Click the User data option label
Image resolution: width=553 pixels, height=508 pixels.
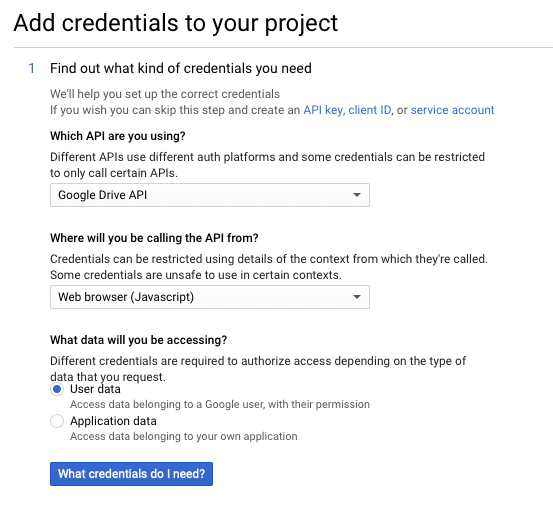(x=95, y=389)
